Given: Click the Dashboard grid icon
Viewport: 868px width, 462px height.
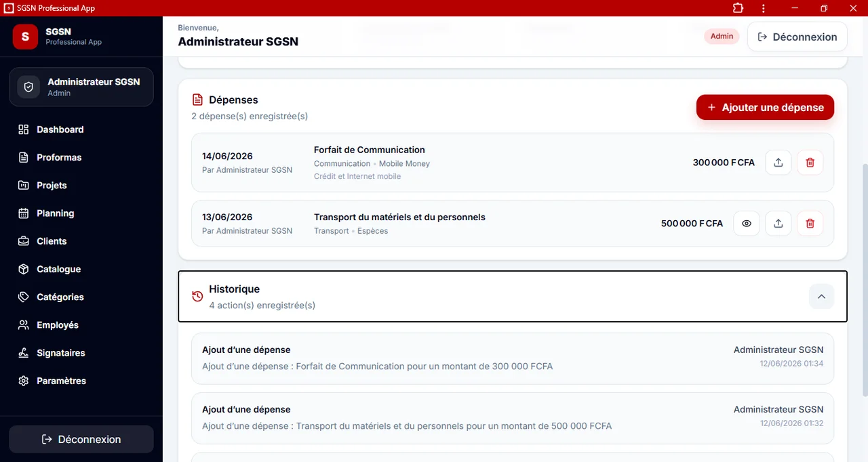Looking at the screenshot, I should (24, 129).
